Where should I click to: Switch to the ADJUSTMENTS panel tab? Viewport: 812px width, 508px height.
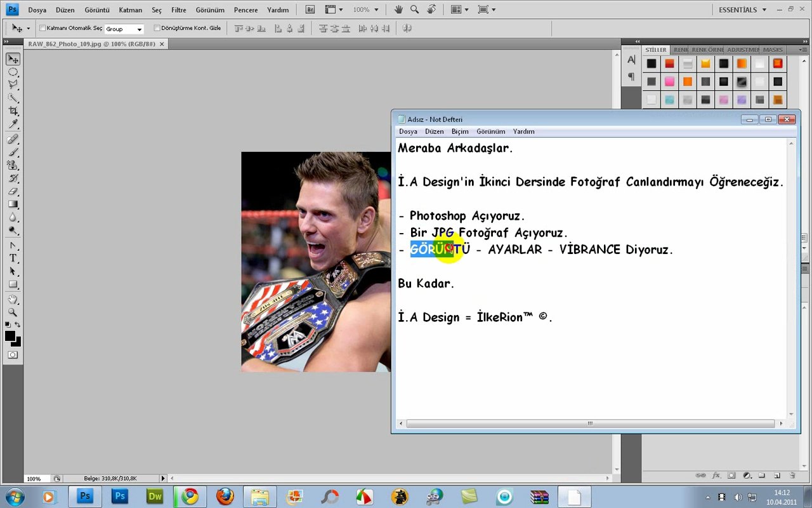(742, 50)
